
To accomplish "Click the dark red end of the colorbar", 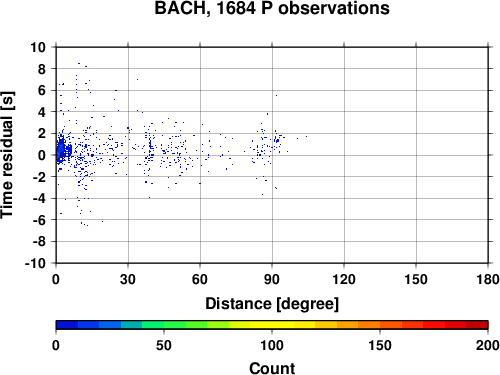I will 477,325.
